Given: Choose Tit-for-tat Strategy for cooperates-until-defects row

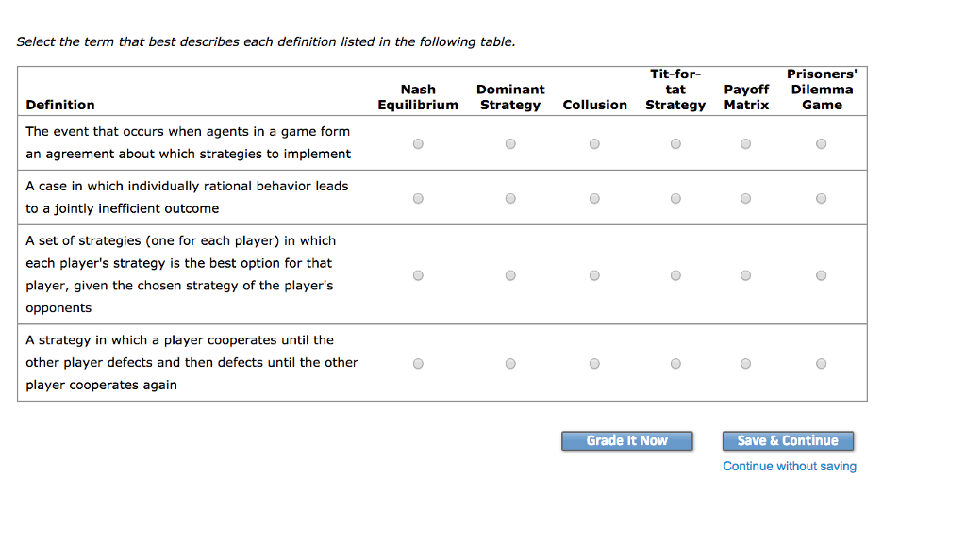Looking at the screenshot, I should tap(675, 364).
